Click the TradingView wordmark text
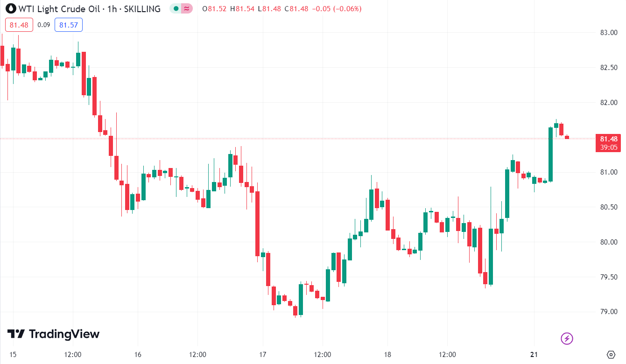 point(64,334)
